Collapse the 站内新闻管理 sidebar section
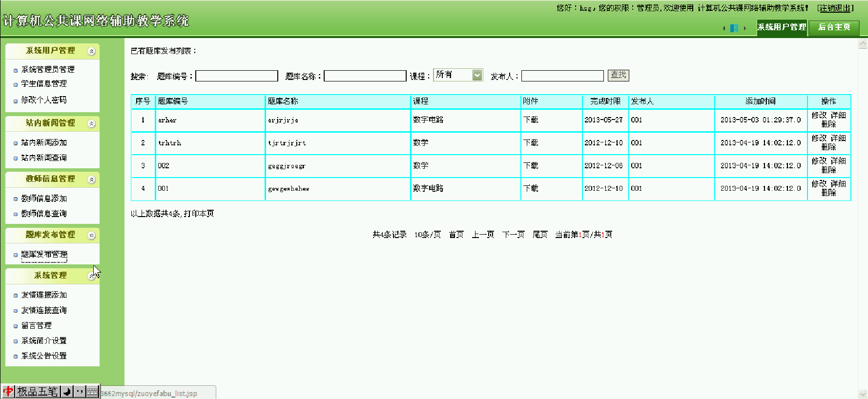This screenshot has height=399, width=868. [91, 123]
